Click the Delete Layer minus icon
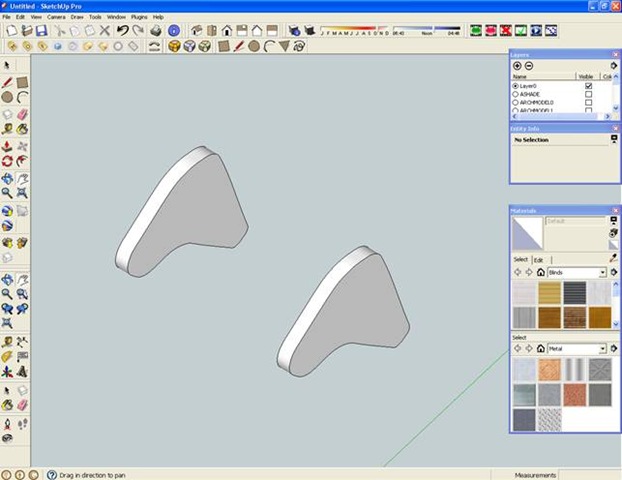Screen dimensions: 622x480 point(530,65)
